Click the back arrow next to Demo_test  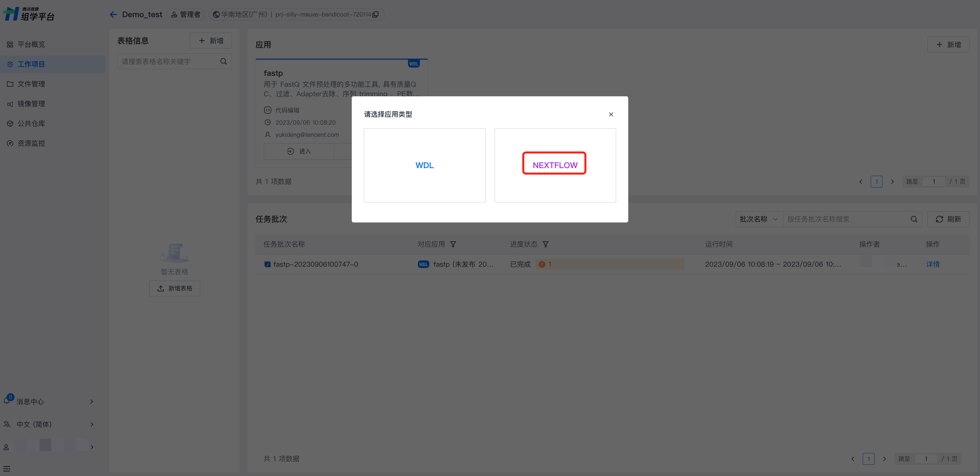(x=113, y=15)
